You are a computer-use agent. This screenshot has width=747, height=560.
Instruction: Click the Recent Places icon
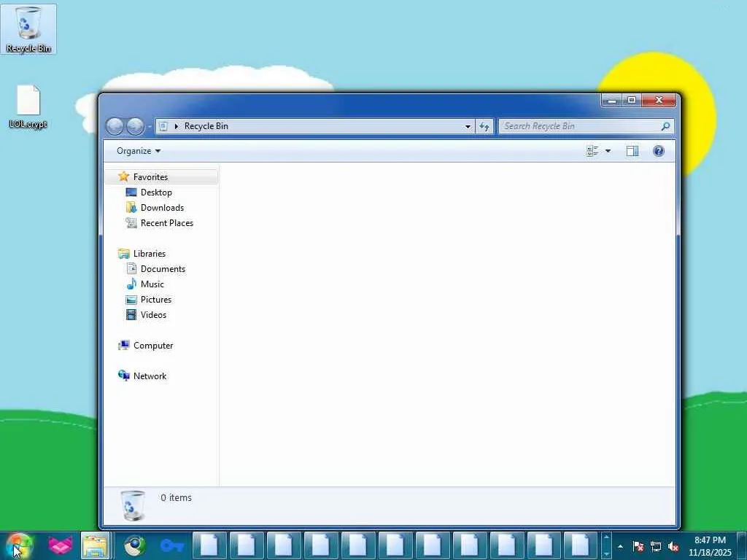(131, 223)
